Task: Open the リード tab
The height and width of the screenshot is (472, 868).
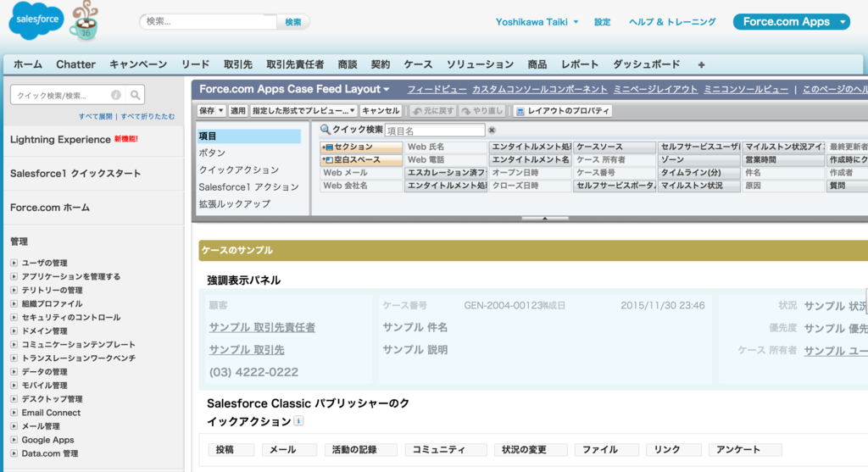Action: point(196,64)
